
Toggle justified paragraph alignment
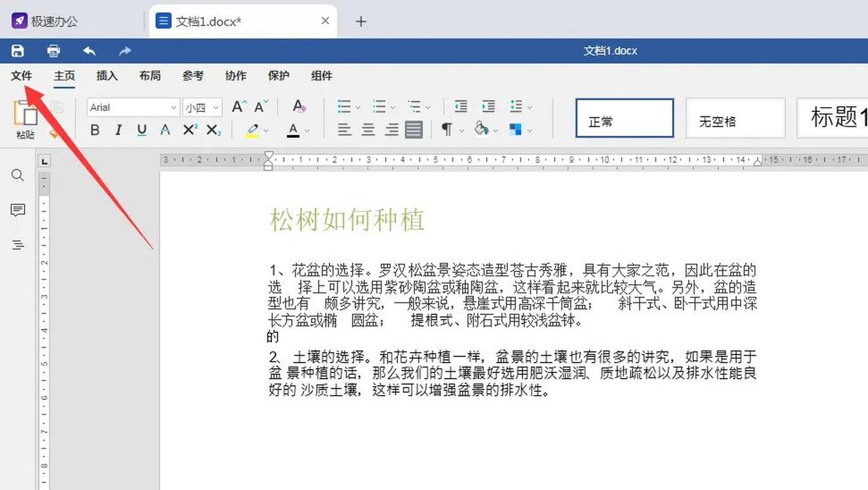(x=414, y=130)
